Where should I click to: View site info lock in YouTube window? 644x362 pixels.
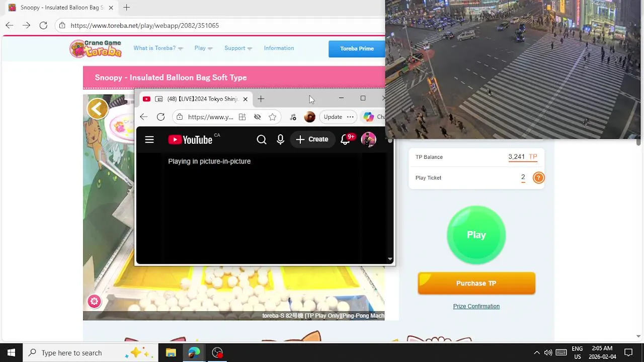click(x=180, y=117)
